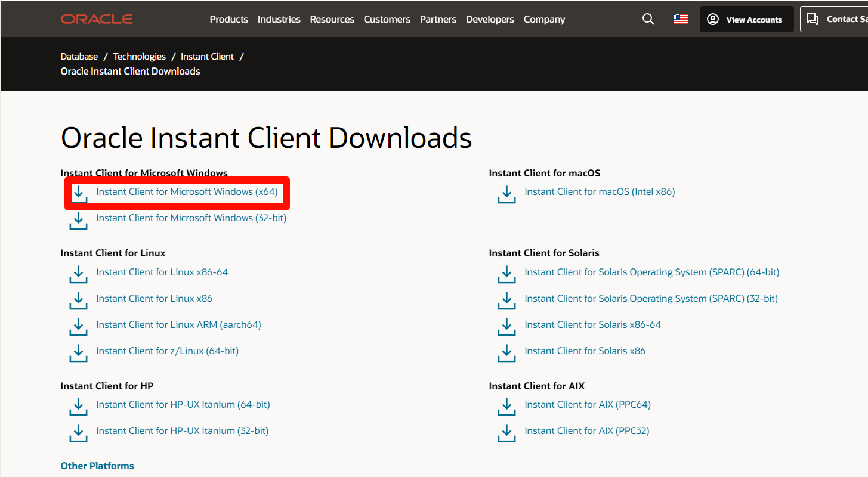The width and height of the screenshot is (868, 477).
Task: Go to Database breadcrumb link
Action: [79, 57]
